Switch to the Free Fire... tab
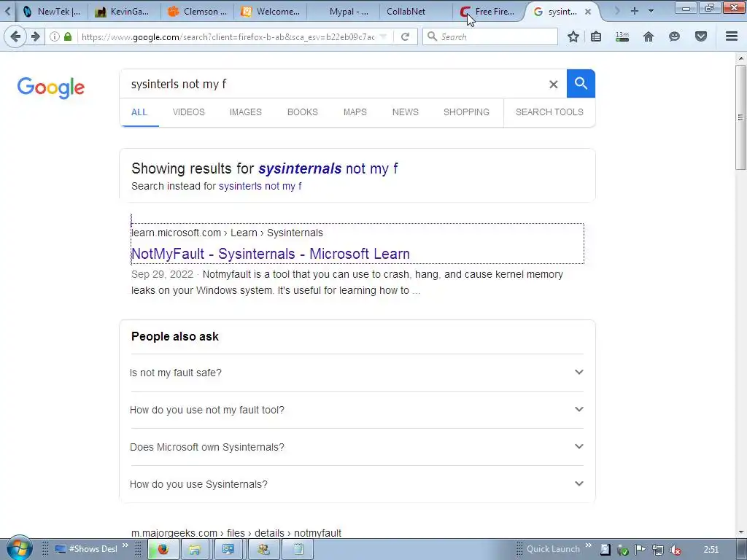Screen dimensions: 747x560 pyautogui.click(x=489, y=12)
